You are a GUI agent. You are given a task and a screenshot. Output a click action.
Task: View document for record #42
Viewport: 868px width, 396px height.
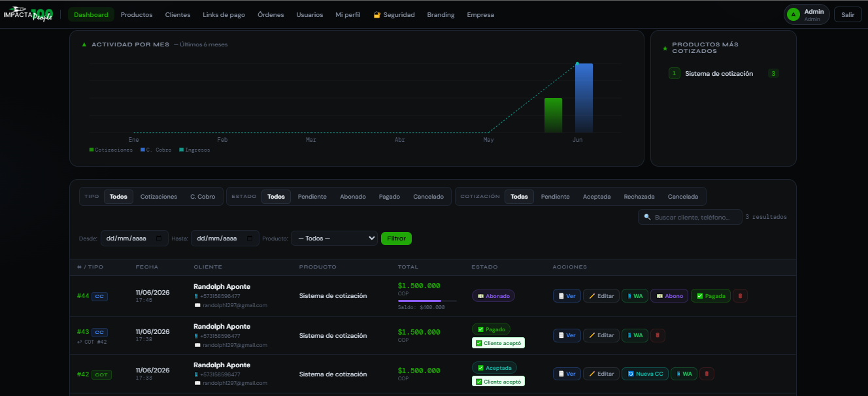pyautogui.click(x=567, y=374)
